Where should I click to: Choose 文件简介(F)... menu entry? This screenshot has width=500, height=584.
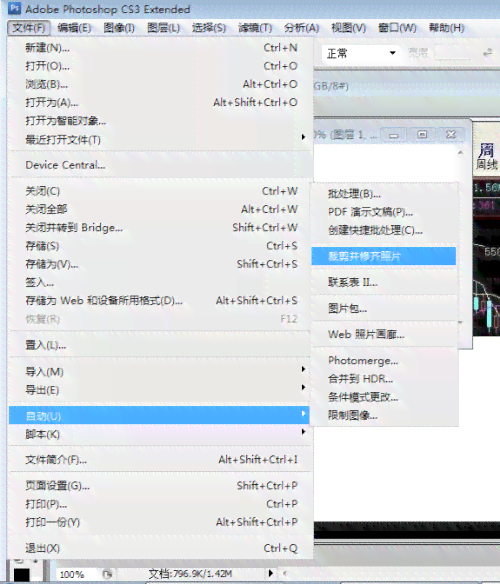tap(160, 460)
